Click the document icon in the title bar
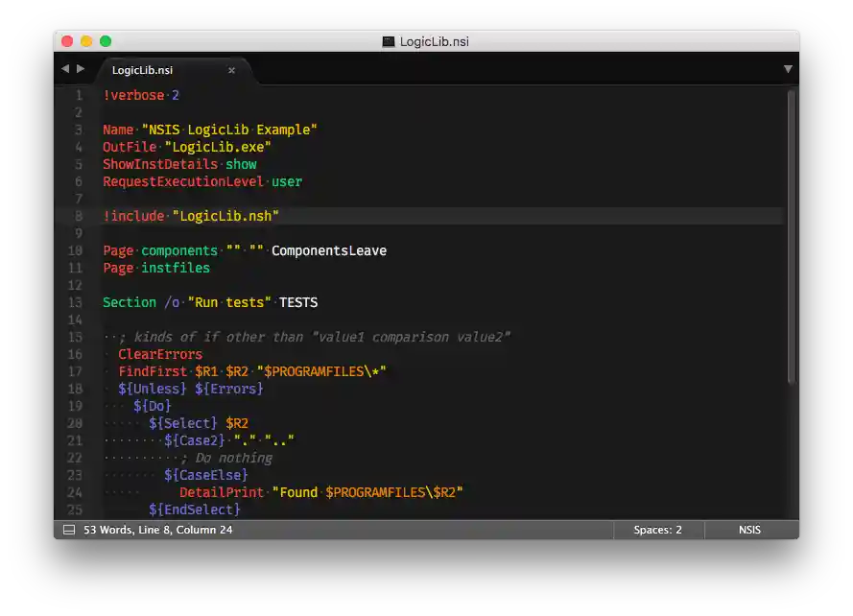The height and width of the screenshot is (616, 853). tap(388, 41)
